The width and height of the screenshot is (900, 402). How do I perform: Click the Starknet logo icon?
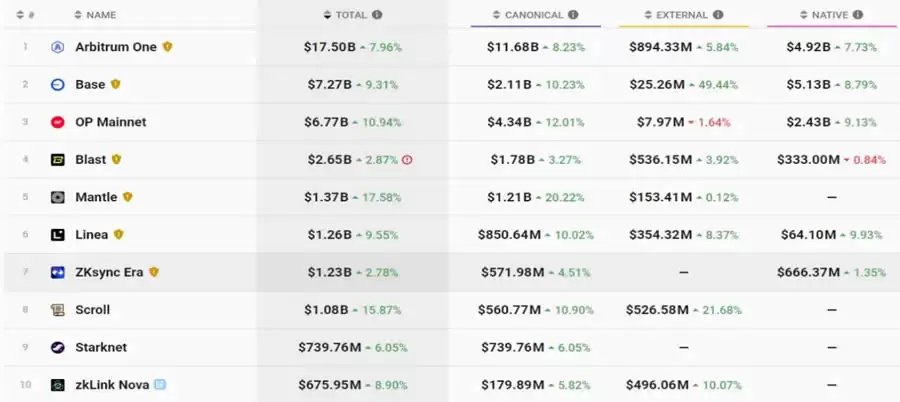[57, 347]
